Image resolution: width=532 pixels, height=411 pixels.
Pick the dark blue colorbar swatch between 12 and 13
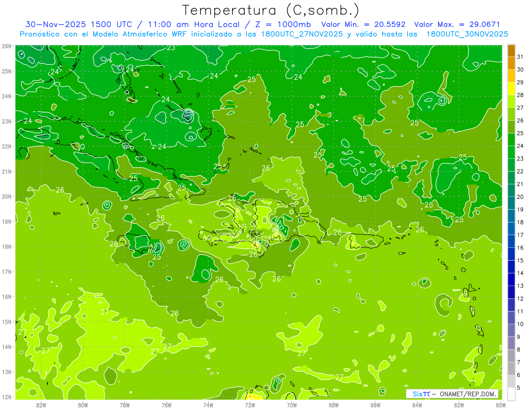pos(511,292)
